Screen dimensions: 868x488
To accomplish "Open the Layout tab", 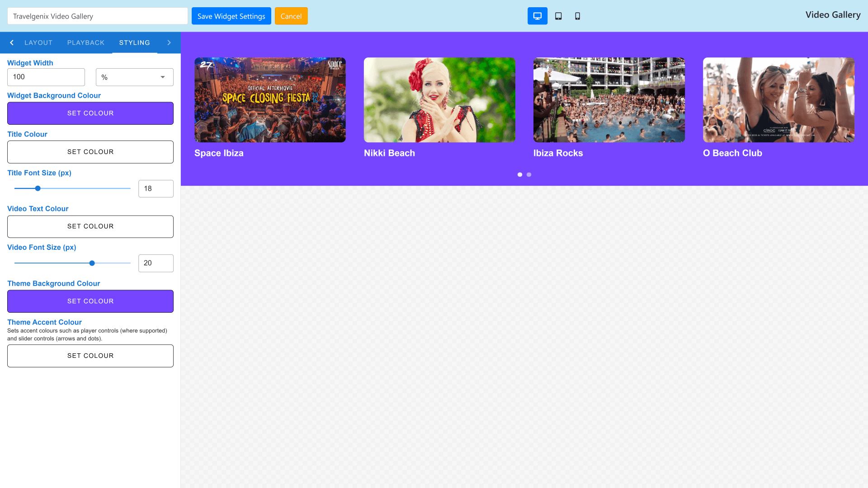I will coord(38,42).
